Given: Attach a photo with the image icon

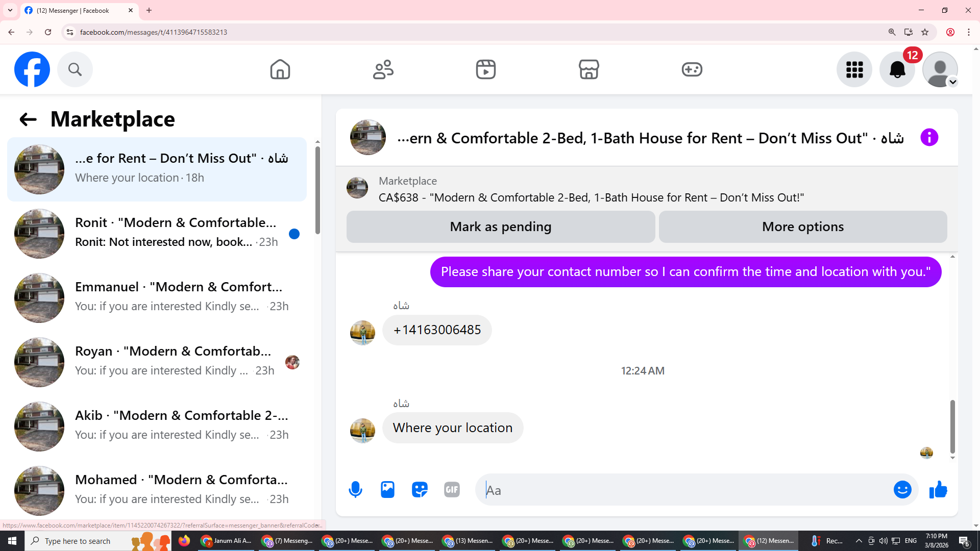Looking at the screenshot, I should (387, 490).
